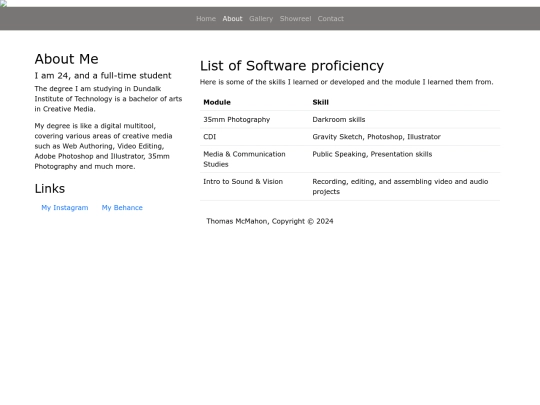Click the 'Thomas McMahon, Copyright © 2024' footer
This screenshot has height=405, width=540.
[270, 221]
